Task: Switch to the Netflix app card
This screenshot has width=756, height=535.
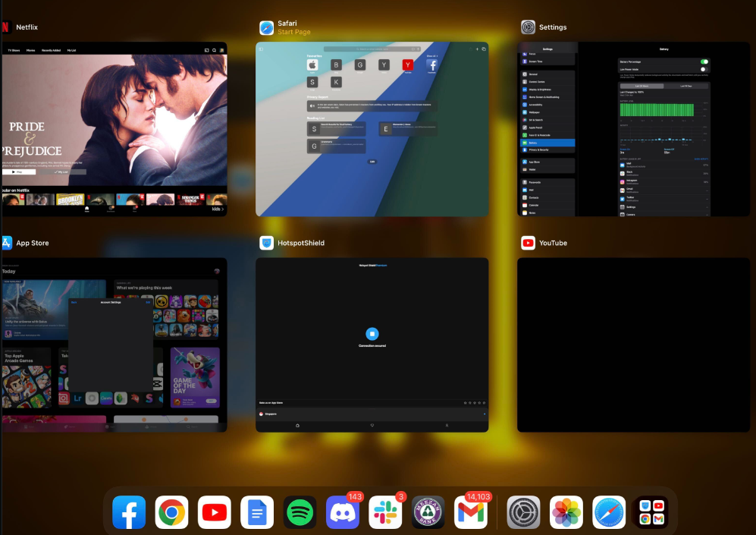Action: pos(114,129)
